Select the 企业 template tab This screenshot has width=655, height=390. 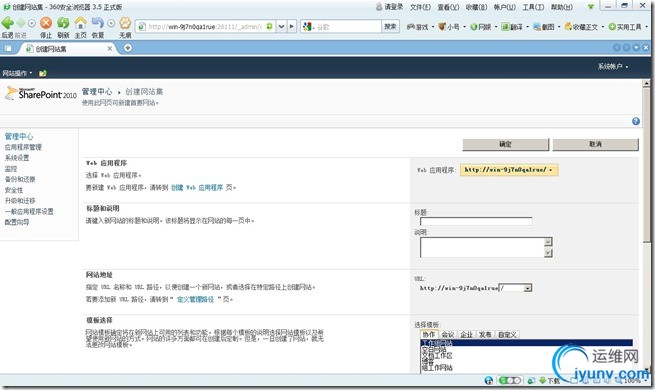pos(466,334)
